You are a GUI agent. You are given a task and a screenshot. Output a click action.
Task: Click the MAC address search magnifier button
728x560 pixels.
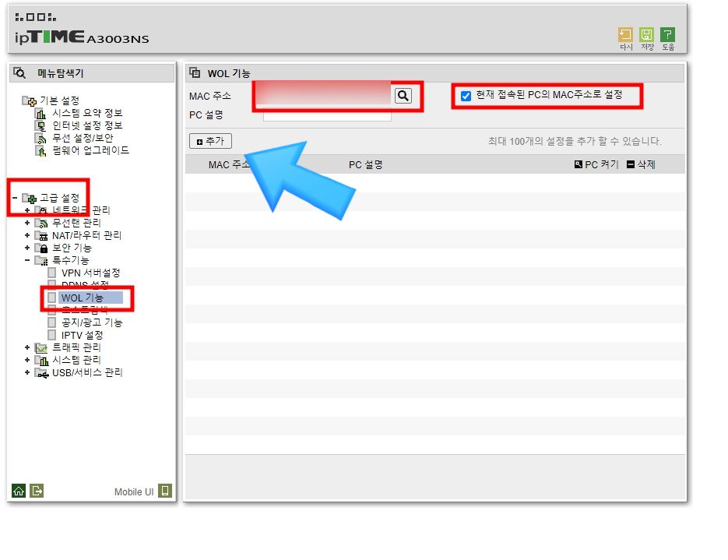403,96
